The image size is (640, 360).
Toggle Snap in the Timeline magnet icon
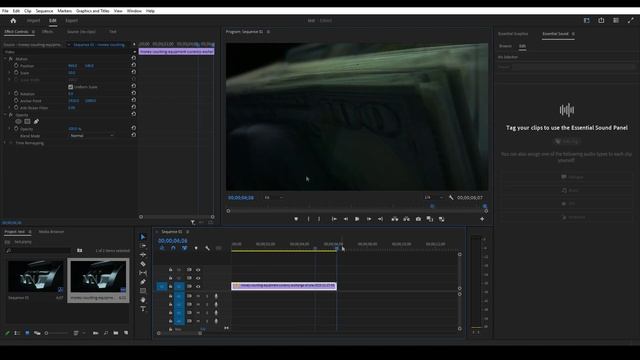(x=173, y=248)
